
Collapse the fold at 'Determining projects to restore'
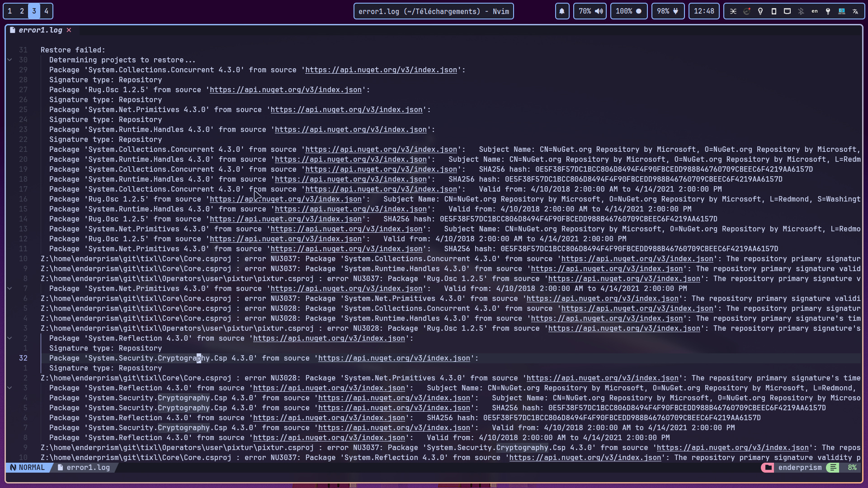pos(9,60)
